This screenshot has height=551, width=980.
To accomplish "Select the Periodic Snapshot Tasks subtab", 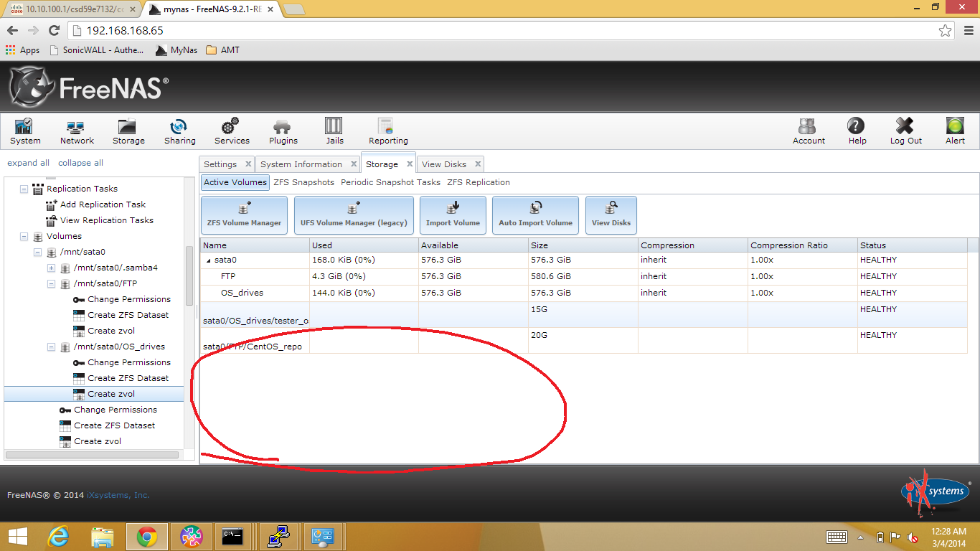I will pos(390,182).
